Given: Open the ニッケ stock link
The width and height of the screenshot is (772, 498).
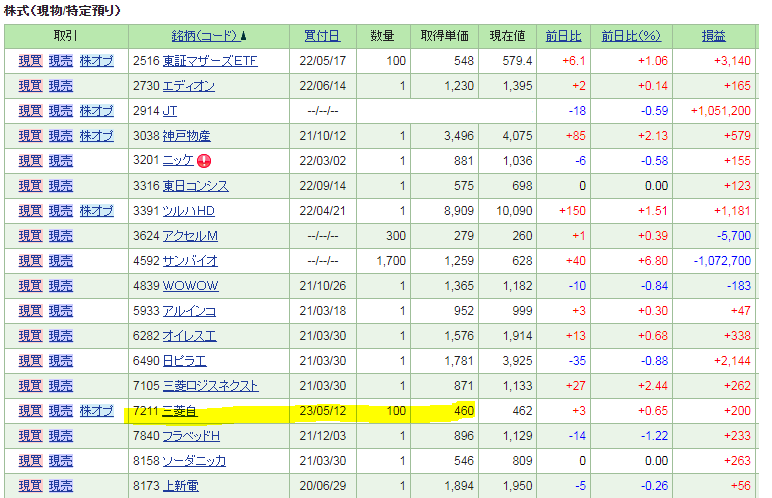Looking at the screenshot, I should [178, 161].
